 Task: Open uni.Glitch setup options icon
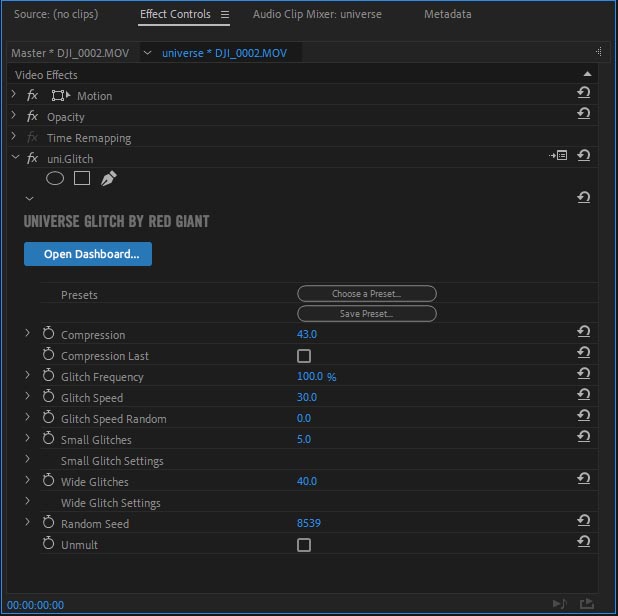(558, 156)
